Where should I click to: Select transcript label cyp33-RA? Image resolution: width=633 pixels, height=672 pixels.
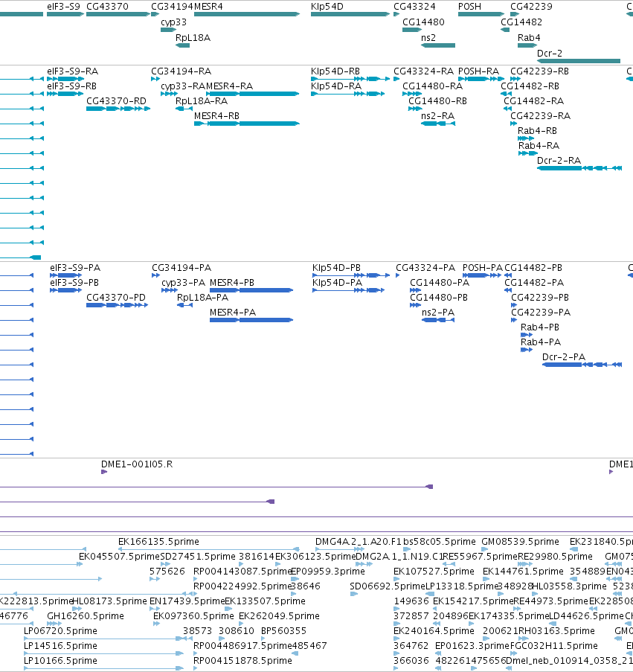(183, 86)
